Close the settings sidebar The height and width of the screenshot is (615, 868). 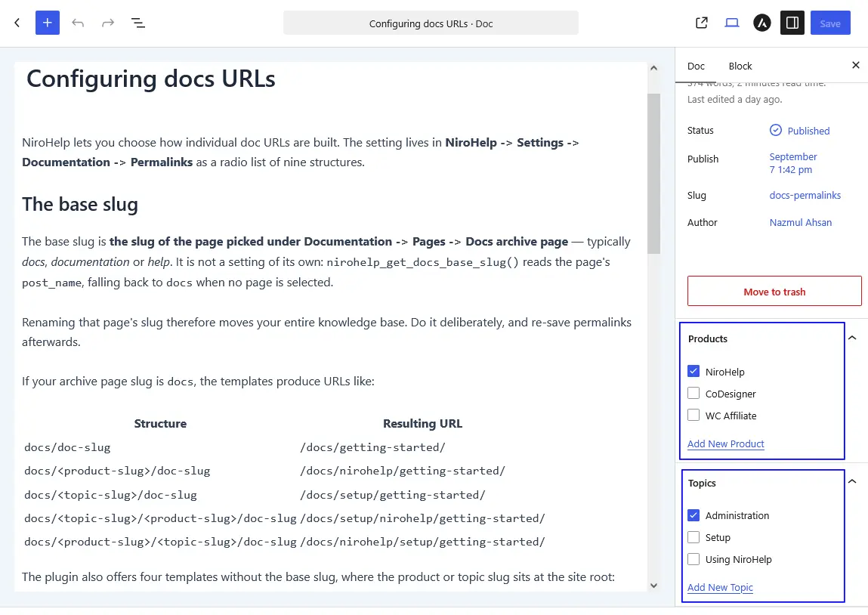[856, 65]
